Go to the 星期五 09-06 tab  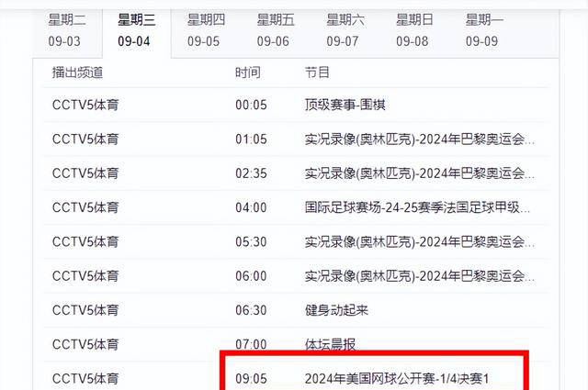pos(276,30)
